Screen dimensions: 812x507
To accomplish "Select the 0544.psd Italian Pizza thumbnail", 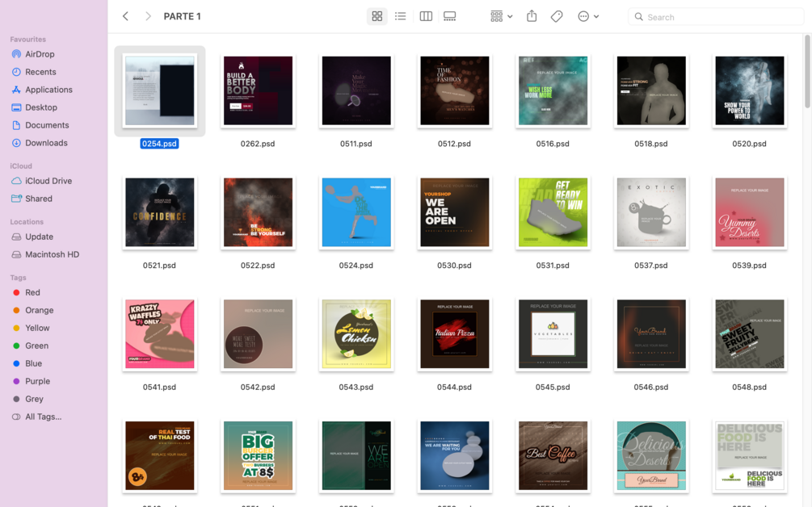I will [x=455, y=333].
